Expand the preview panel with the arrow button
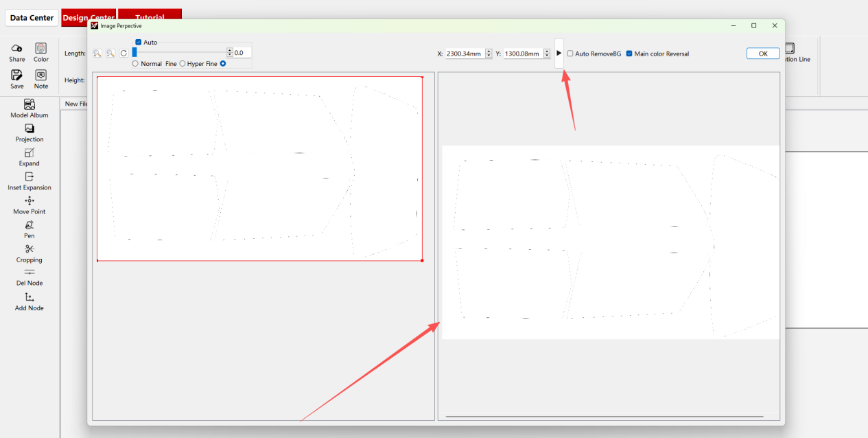Viewport: 868px width, 438px height. 559,53
